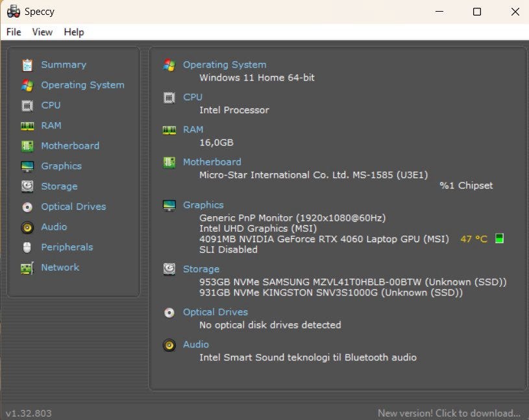Viewport: 529px width, 420px height.
Task: Click the '931GB NVMe KINGSTON' drive line
Action: point(331,293)
